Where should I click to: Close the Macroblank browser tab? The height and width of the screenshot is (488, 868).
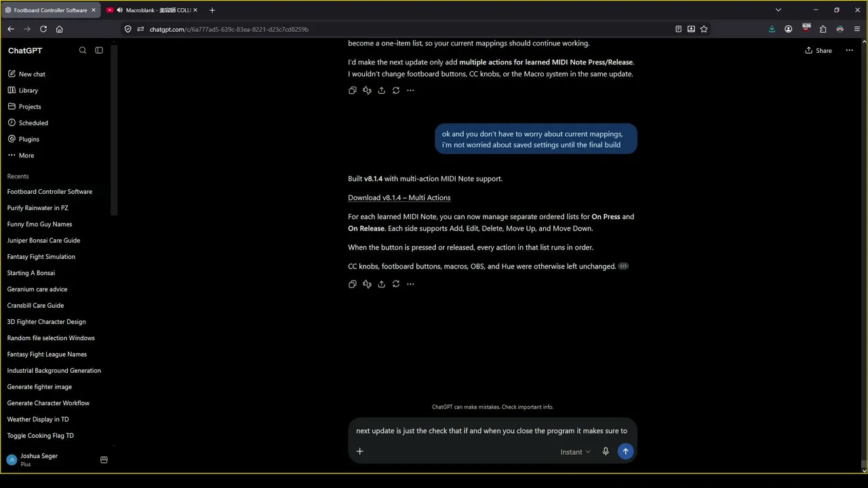coord(195,10)
